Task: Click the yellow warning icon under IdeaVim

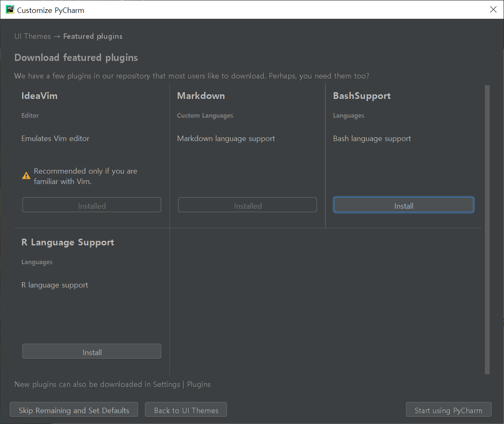Action: tap(26, 176)
